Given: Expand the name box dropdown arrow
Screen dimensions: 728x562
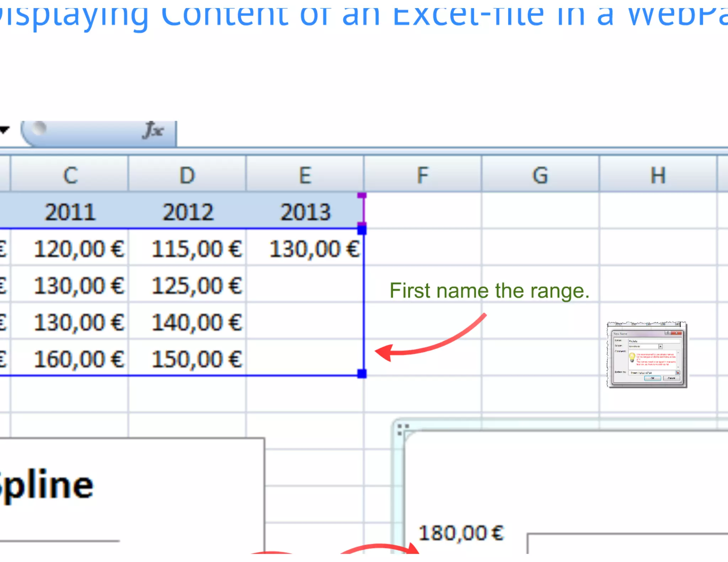Looking at the screenshot, I should point(4,130).
